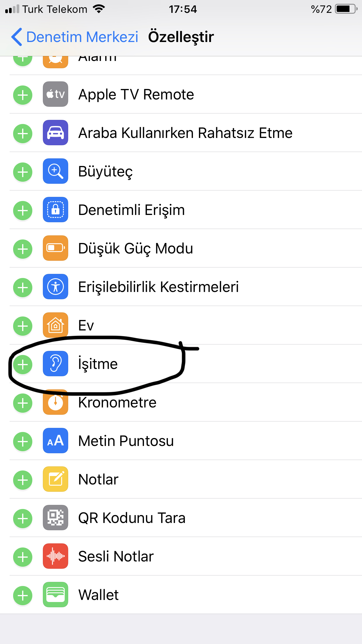Tap the QR Kodunu Tara icon

click(55, 518)
